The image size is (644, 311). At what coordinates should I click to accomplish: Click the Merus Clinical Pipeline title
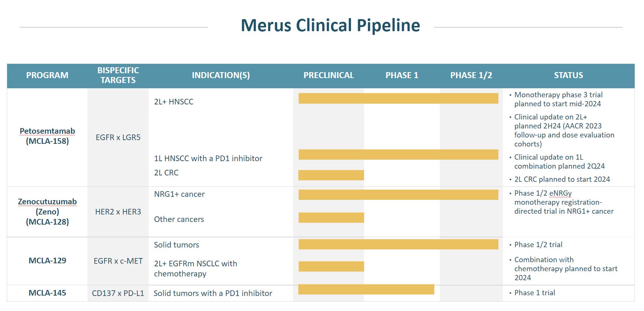(x=330, y=26)
